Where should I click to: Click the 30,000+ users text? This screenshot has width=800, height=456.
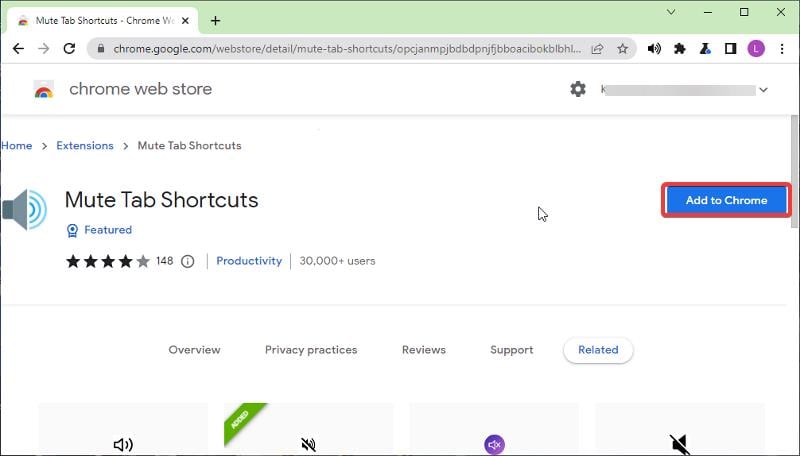pos(337,261)
